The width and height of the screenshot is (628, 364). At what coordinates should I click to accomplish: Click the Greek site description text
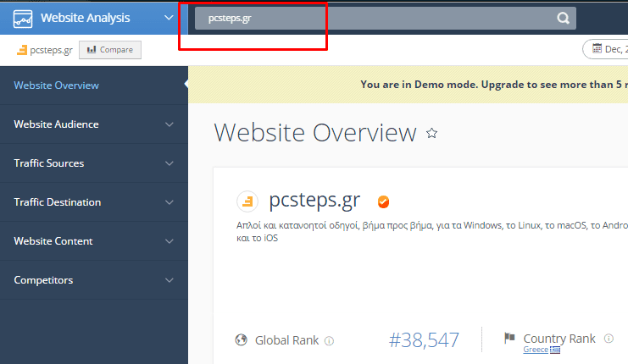432,232
